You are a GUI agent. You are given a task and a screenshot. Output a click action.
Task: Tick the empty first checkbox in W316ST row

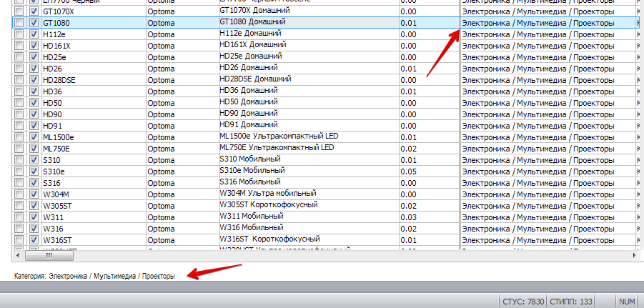[x=19, y=240]
